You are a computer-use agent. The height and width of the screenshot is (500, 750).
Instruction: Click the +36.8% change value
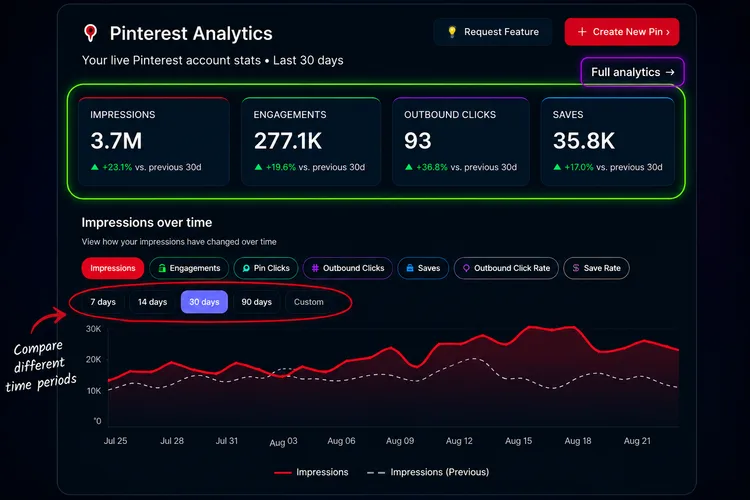432,167
